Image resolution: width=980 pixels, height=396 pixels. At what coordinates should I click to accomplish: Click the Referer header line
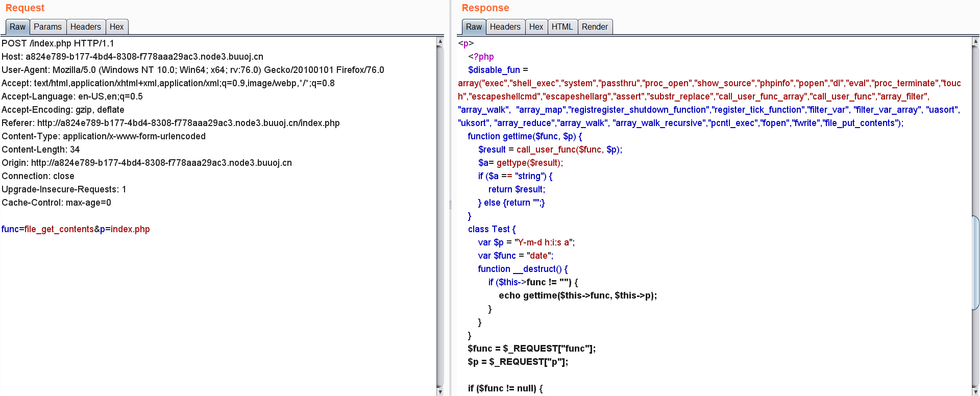pyautogui.click(x=170, y=123)
